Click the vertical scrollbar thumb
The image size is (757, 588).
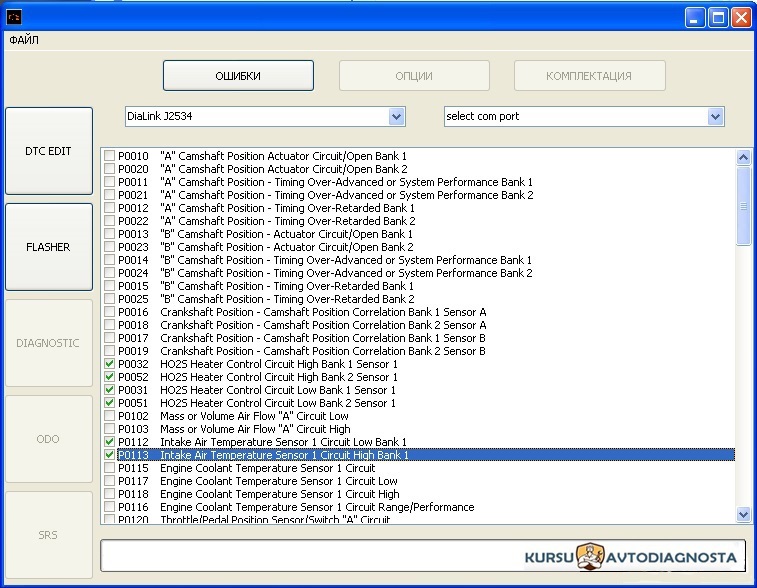tap(743, 206)
